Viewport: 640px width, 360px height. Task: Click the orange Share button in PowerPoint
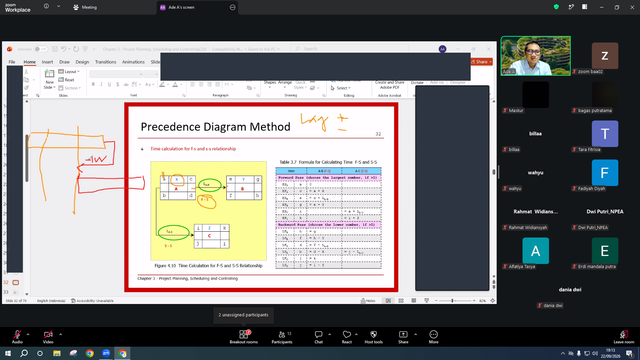point(482,62)
